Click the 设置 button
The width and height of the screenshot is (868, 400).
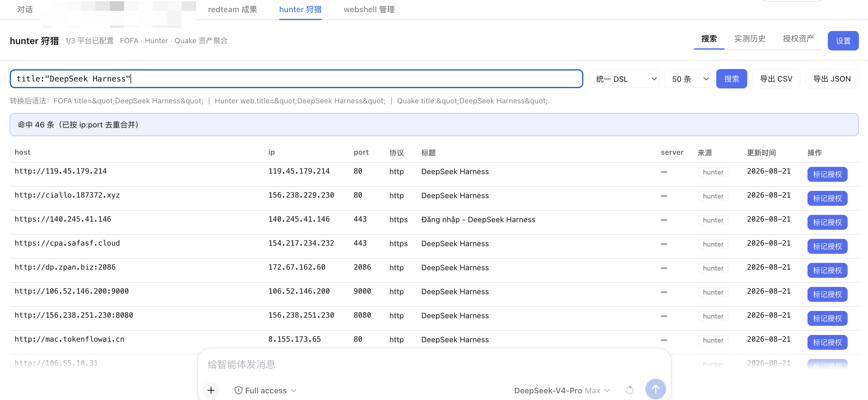[x=843, y=41]
